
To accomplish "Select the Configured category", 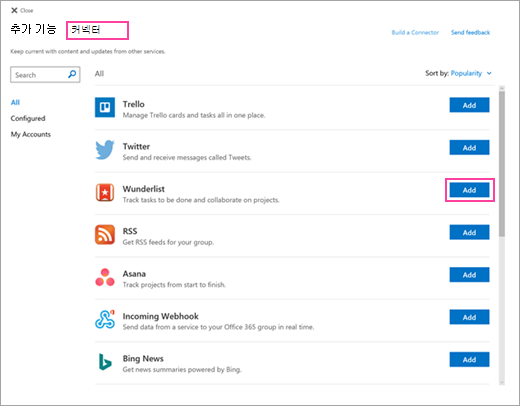I will 28,118.
